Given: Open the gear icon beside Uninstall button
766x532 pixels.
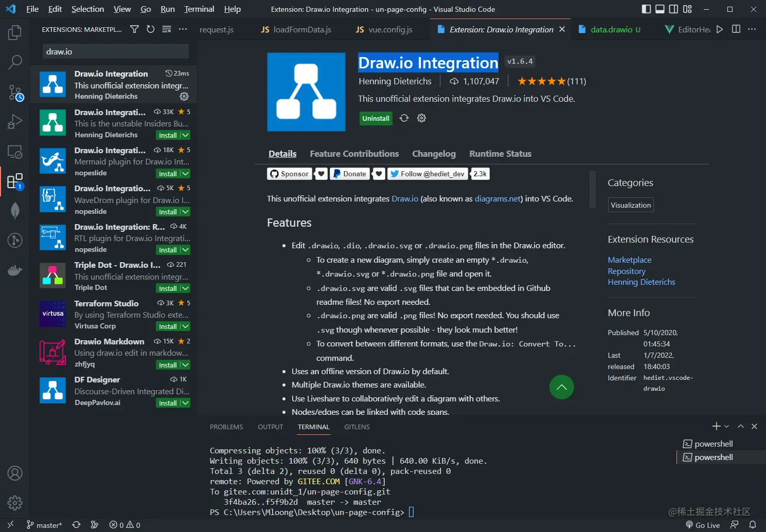Looking at the screenshot, I should click(x=421, y=118).
